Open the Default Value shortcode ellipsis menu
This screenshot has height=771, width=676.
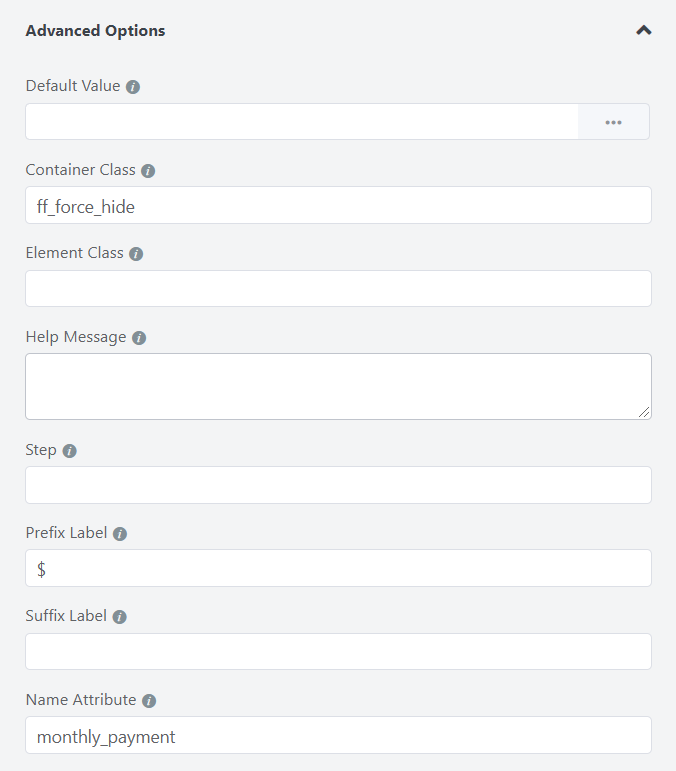[614, 122]
